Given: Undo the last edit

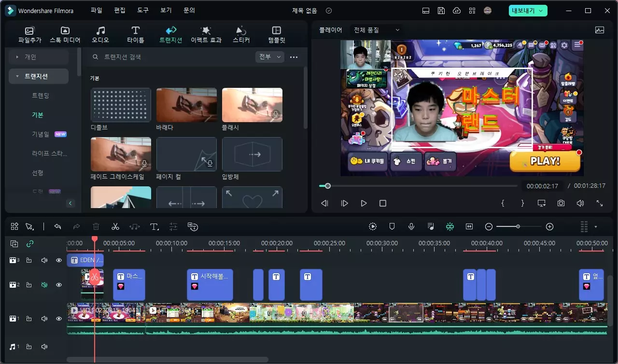Looking at the screenshot, I should [58, 226].
